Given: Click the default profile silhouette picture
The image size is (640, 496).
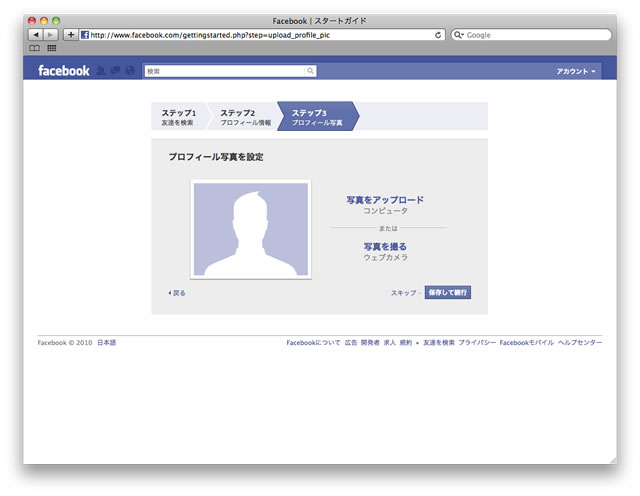Looking at the screenshot, I should tap(251, 229).
